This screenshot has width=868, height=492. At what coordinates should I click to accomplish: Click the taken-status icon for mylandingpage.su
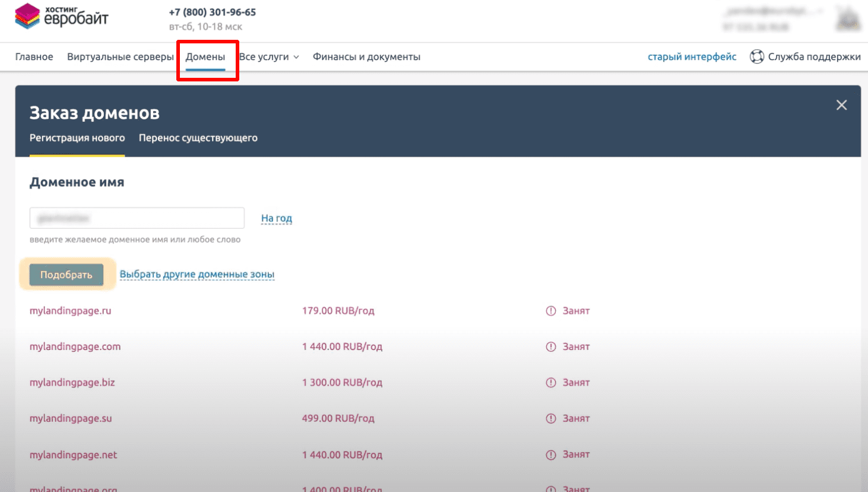click(551, 418)
